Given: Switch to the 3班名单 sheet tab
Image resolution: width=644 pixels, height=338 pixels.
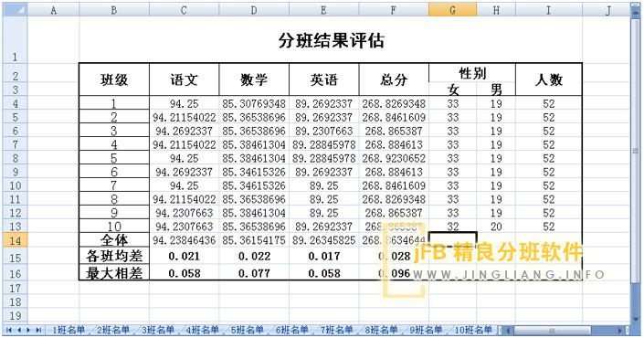Looking at the screenshot, I should pyautogui.click(x=158, y=330).
